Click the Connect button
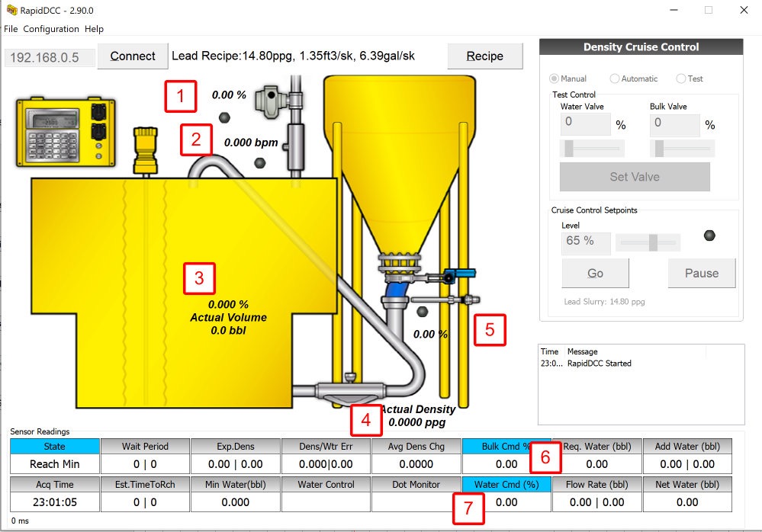This screenshot has height=532, width=762. [x=133, y=56]
